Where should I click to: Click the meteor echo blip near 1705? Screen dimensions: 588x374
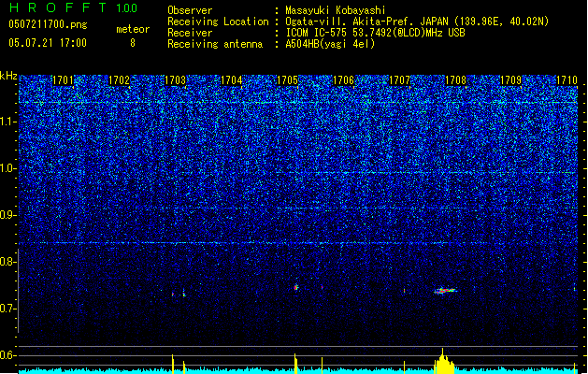pos(296,287)
